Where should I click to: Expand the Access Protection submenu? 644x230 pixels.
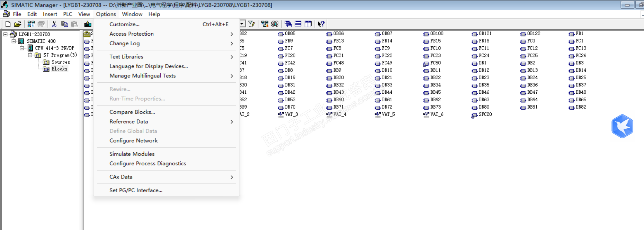[232, 34]
